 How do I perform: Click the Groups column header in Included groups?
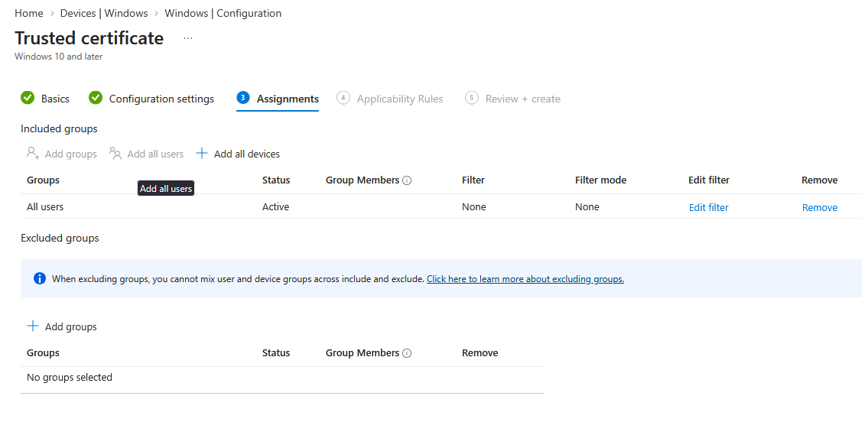click(x=43, y=180)
